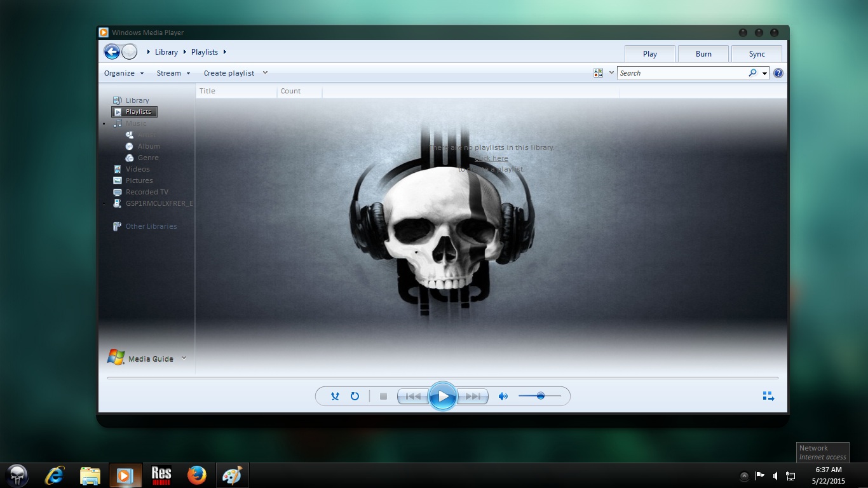The image size is (868, 488).
Task: Click the Windows Media Player taskbar icon
Action: (x=125, y=475)
